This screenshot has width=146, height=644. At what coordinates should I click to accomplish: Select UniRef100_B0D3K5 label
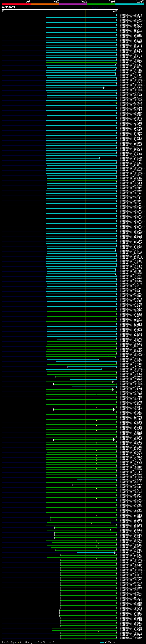coord(131,361)
